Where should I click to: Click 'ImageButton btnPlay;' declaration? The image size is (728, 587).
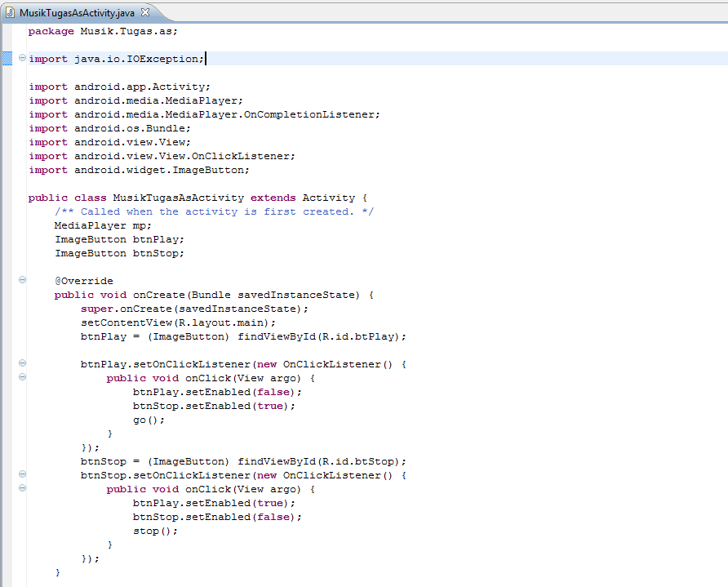click(119, 240)
